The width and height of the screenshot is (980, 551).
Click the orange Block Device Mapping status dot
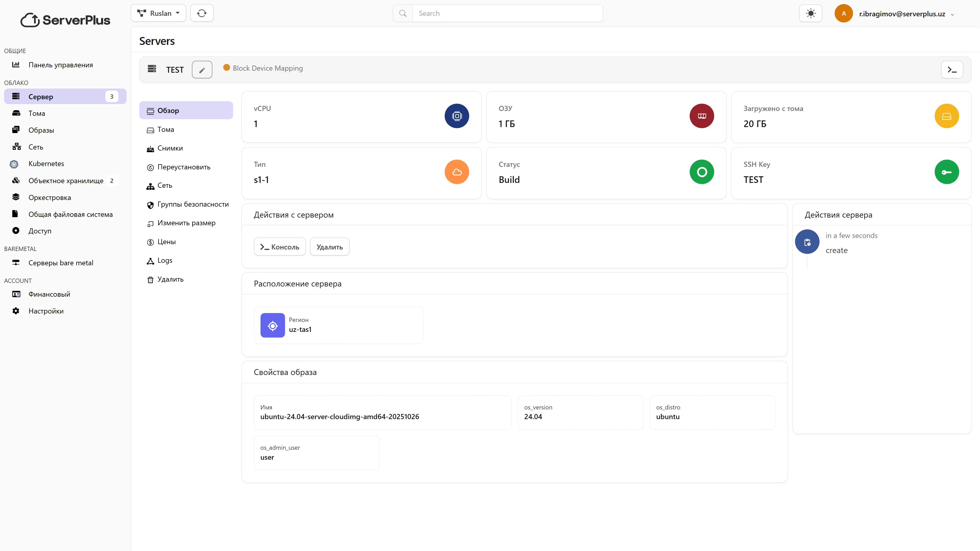pos(226,68)
